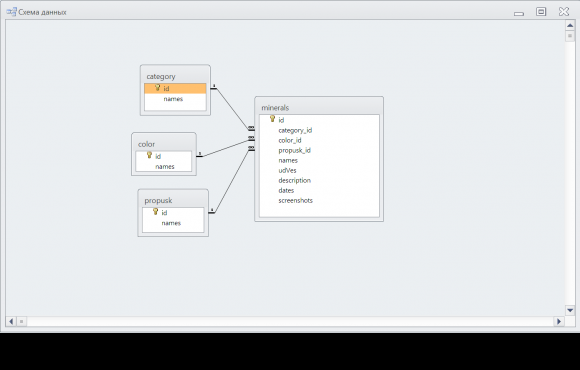Click the primary key icon in color table
The height and width of the screenshot is (370, 580).
coord(149,155)
